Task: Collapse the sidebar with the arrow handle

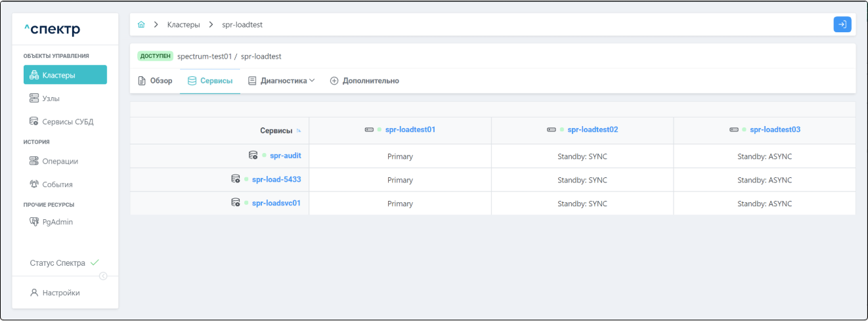Action: 103,276
